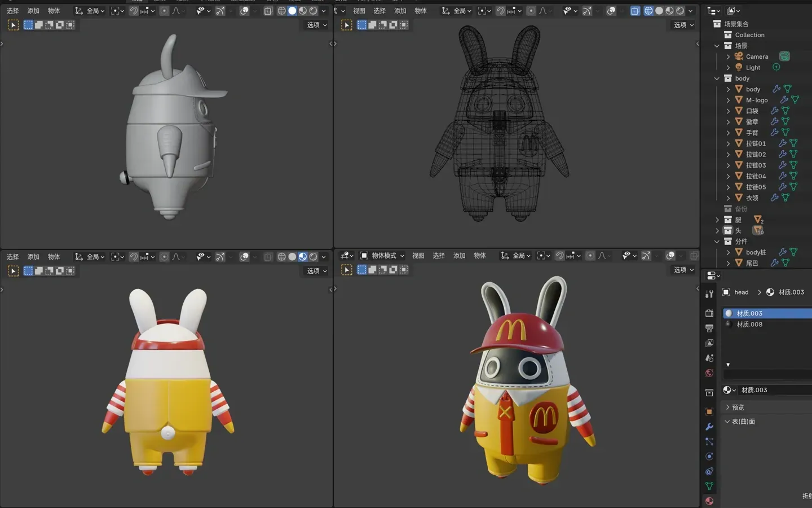
Task: Choose intersect selection mode in the back-view viewport
Action: pos(70,271)
